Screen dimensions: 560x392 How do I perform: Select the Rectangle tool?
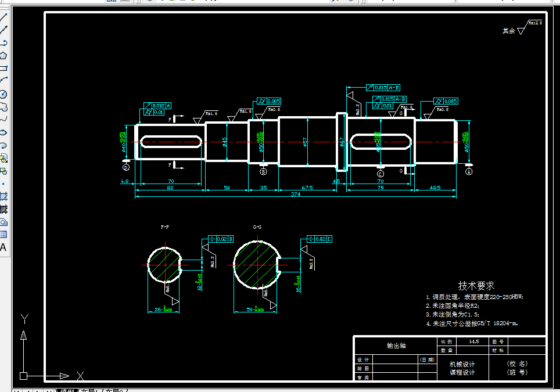(3, 68)
